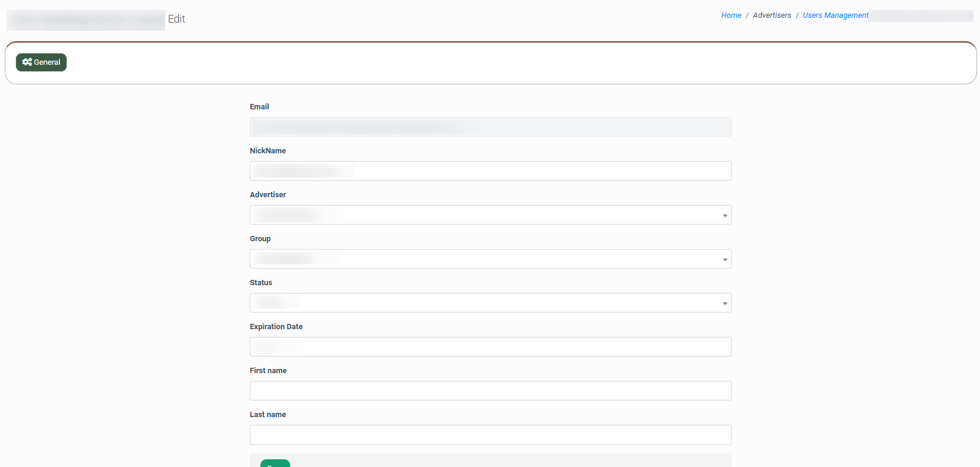Focus the Last name input
The width and height of the screenshot is (980, 467).
click(490, 435)
